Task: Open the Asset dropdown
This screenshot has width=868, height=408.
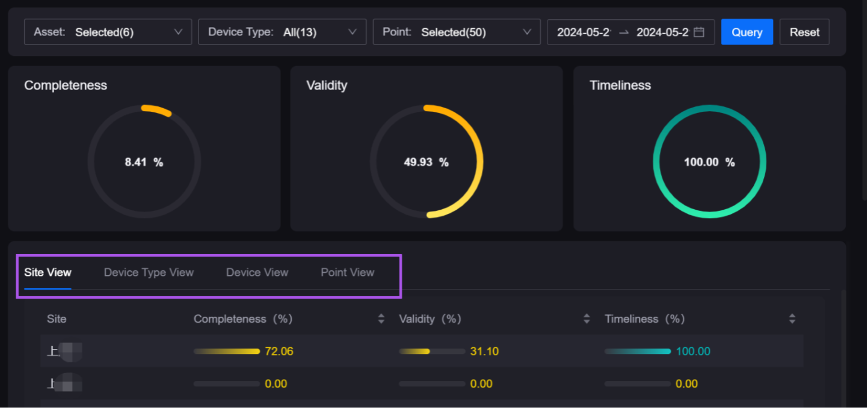Action: click(x=108, y=32)
